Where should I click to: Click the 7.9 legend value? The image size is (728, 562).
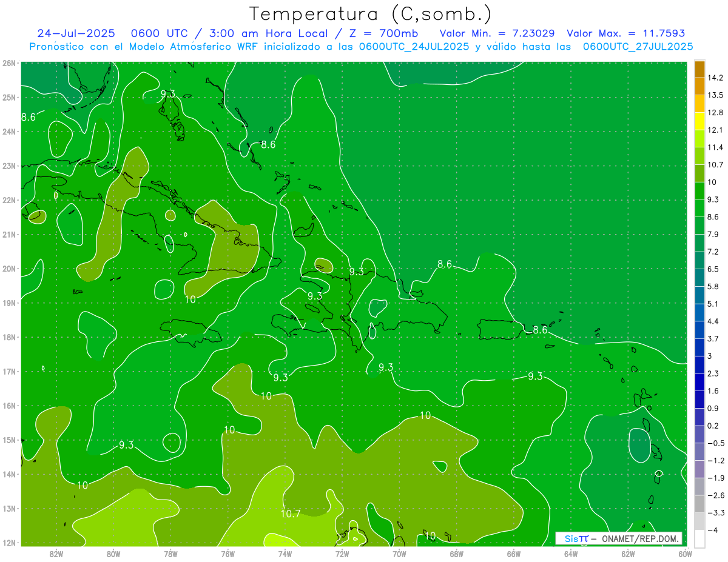click(x=713, y=234)
